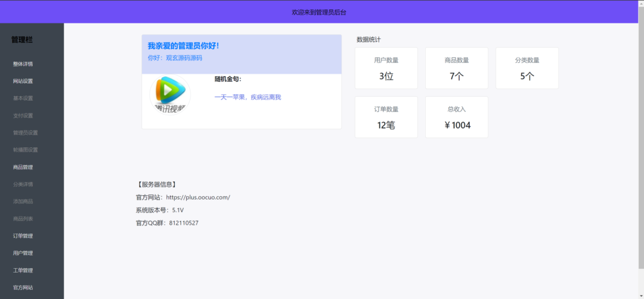Go to 工单管理 ticket management
Viewport: 644px width, 299px height.
(x=23, y=270)
